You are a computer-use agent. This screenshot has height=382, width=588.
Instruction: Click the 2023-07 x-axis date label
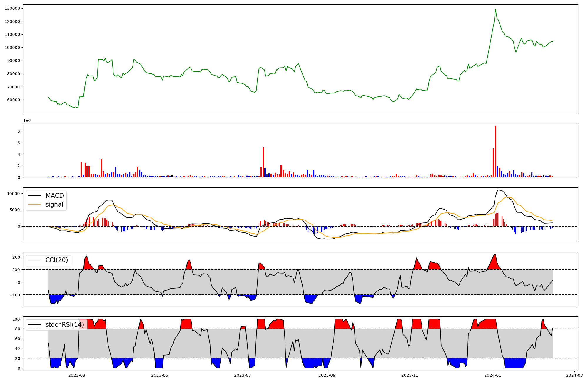click(243, 375)
